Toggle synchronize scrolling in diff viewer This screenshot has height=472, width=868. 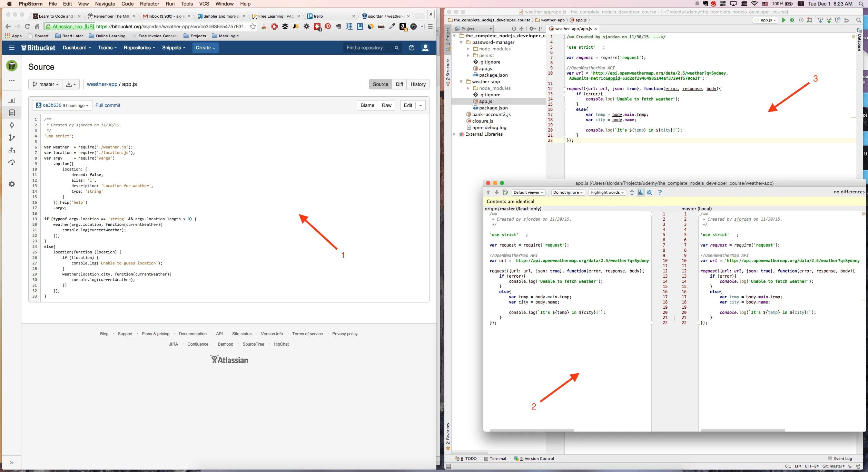pos(641,193)
